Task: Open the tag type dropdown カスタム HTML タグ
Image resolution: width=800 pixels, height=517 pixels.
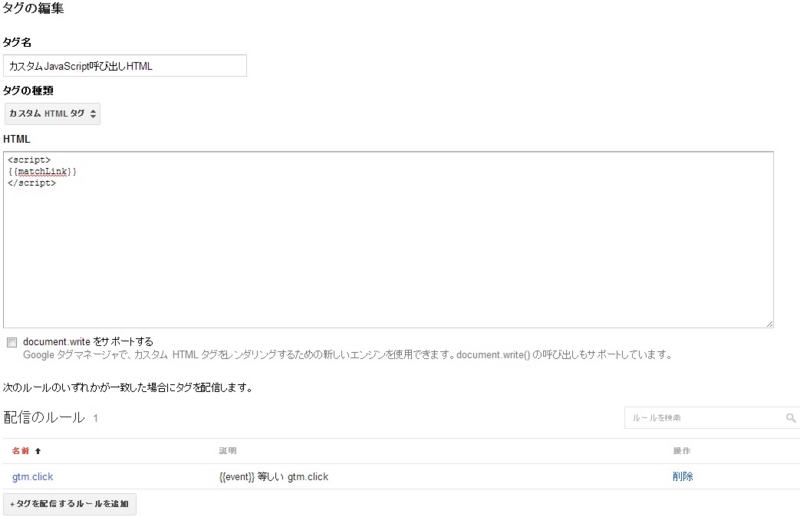Action: pyautogui.click(x=52, y=114)
